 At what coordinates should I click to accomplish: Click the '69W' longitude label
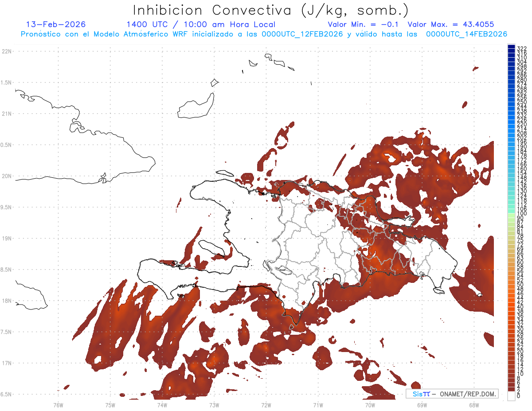pos(422,405)
